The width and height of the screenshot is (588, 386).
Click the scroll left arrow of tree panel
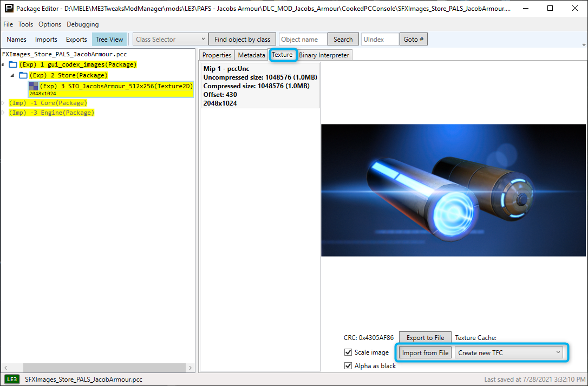(x=5, y=368)
